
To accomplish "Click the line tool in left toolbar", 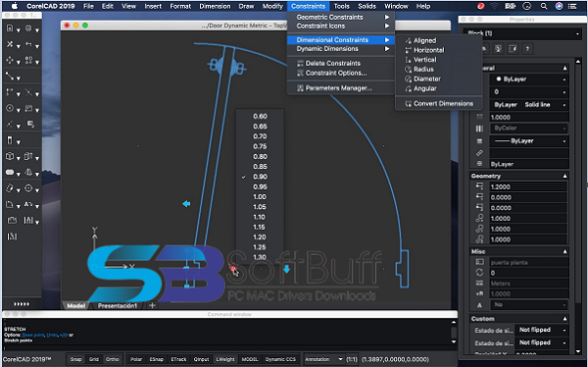I will pyautogui.click(x=10, y=77).
